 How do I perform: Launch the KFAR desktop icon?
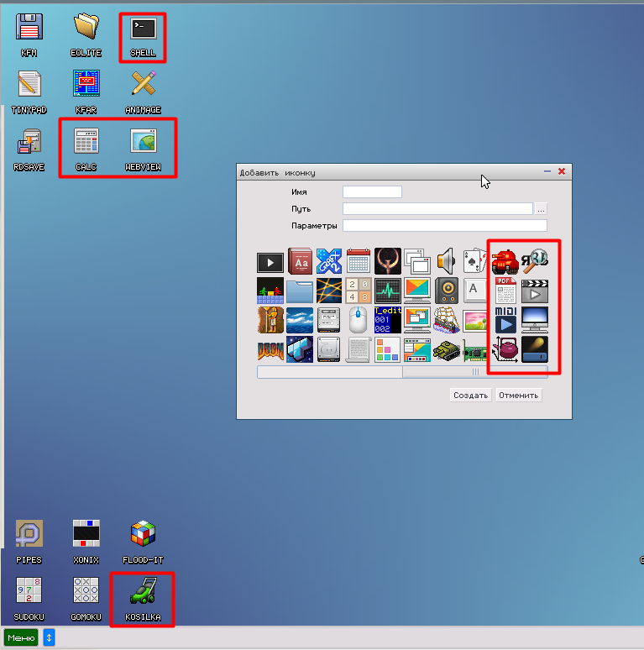pos(86,92)
